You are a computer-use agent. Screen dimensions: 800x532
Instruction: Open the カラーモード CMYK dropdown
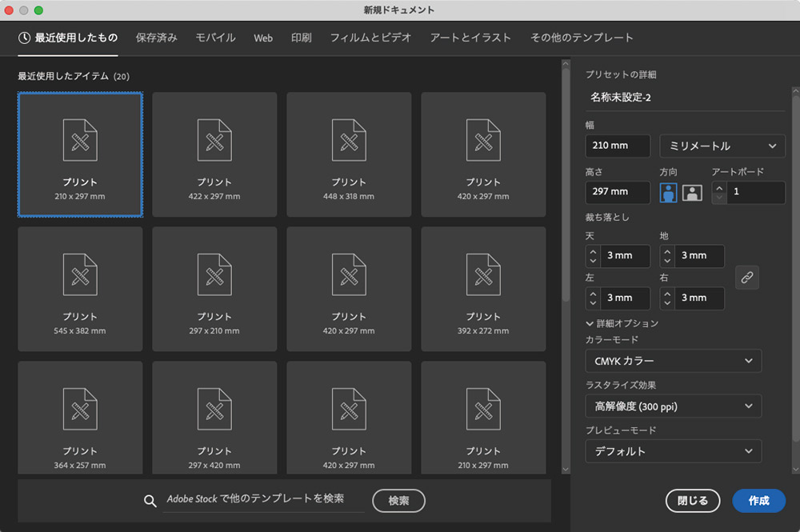(673, 361)
